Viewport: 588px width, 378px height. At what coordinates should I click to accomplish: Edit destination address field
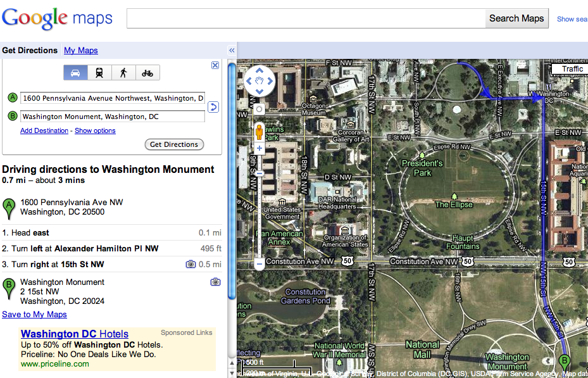(x=113, y=117)
